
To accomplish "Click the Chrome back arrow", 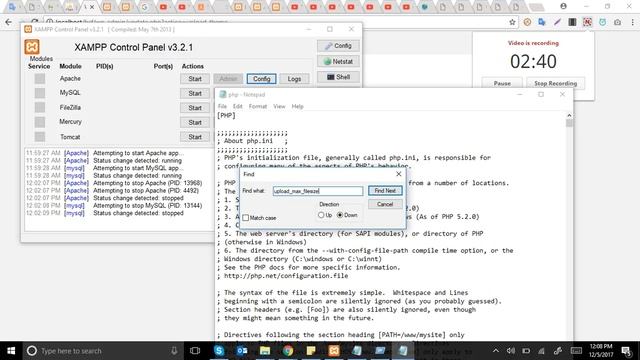I will click(9, 22).
